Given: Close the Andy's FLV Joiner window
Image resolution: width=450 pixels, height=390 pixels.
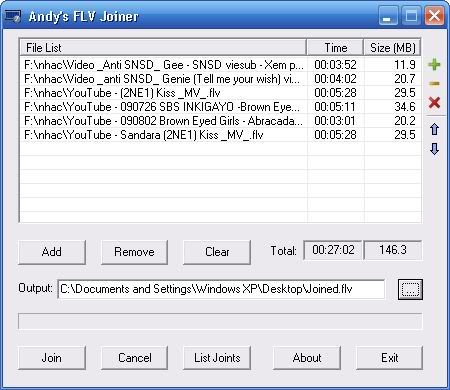Looking at the screenshot, I should [434, 16].
